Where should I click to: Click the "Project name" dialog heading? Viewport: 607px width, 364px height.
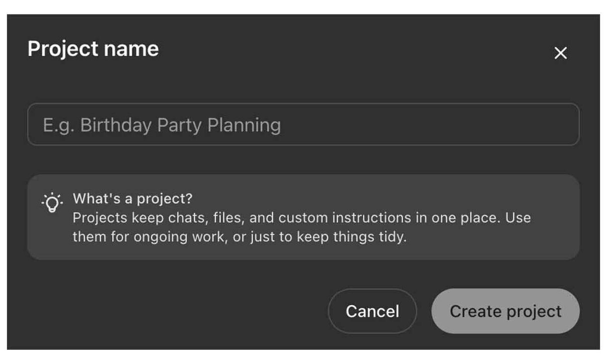pos(93,49)
